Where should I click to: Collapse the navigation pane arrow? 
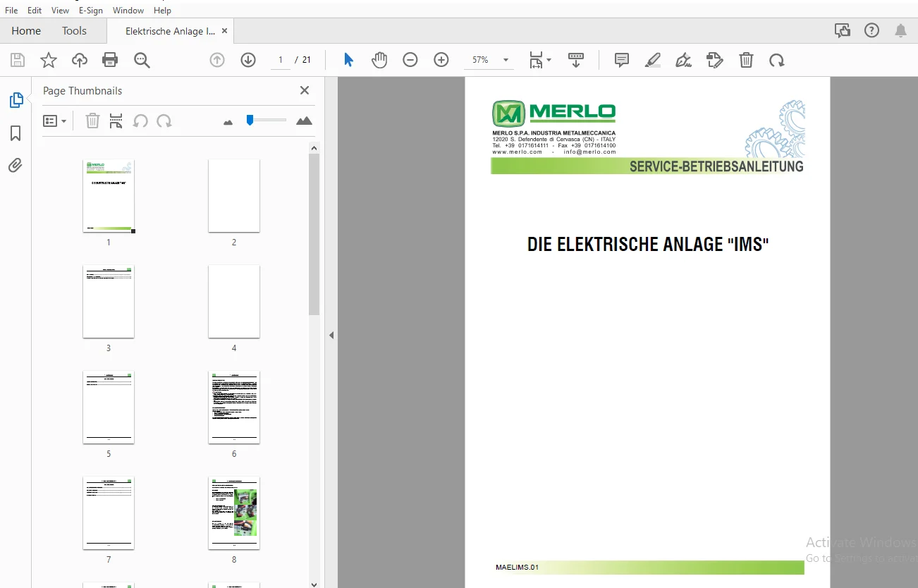click(331, 336)
